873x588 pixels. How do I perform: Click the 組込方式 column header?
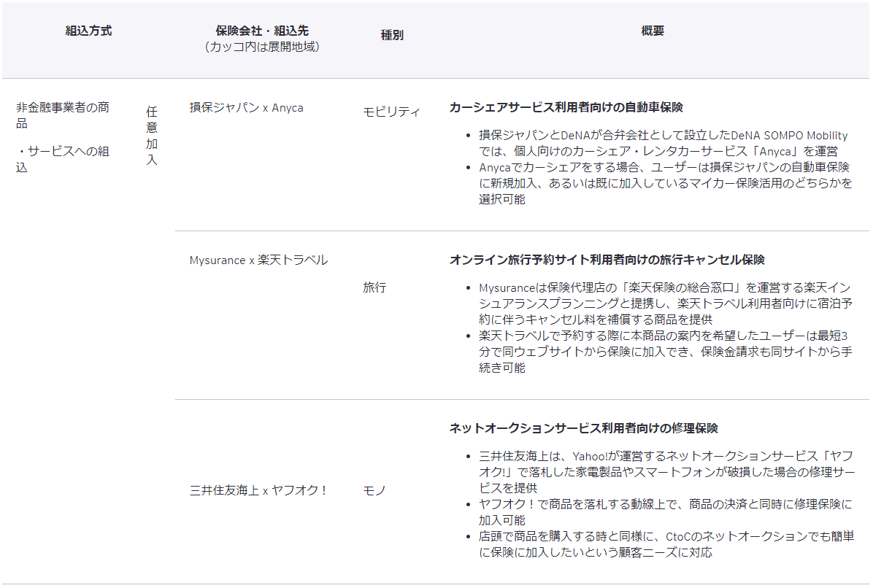click(x=88, y=31)
